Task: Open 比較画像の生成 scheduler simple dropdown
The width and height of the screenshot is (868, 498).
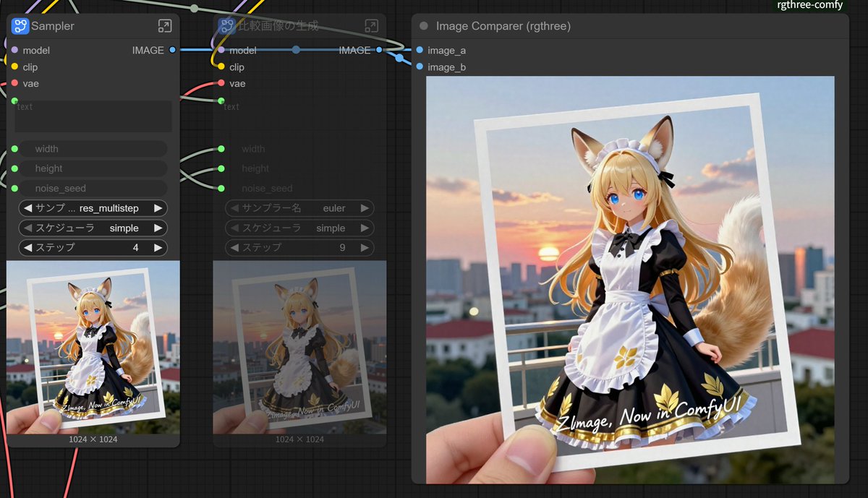Action: [299, 228]
